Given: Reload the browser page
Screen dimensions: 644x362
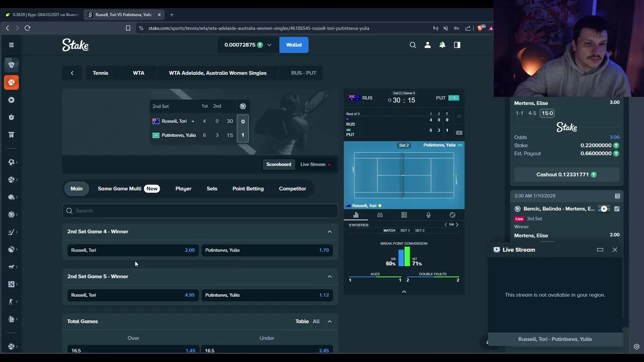Looking at the screenshot, I should coord(27,28).
